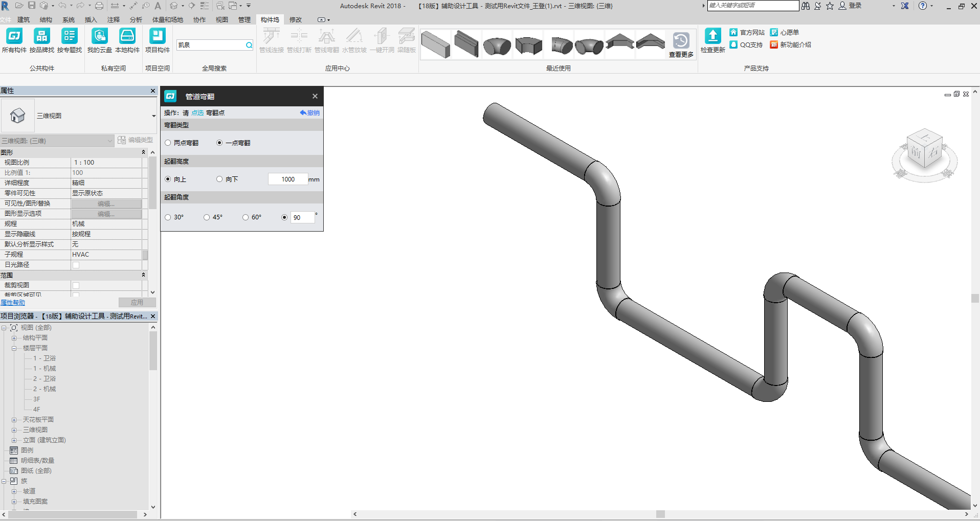Select 管线连接 pipe connect tool
This screenshot has width=980, height=521.
(272, 40)
